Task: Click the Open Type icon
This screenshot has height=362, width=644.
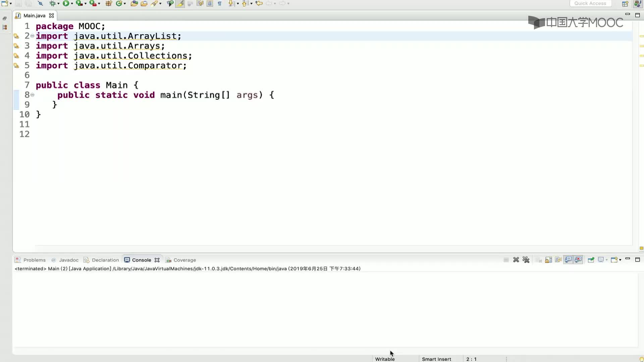Action: (x=134, y=3)
